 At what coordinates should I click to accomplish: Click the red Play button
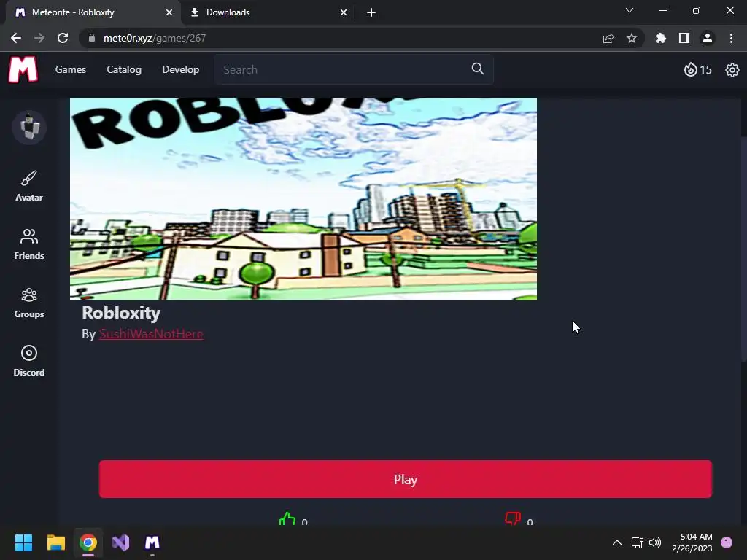pyautogui.click(x=406, y=479)
